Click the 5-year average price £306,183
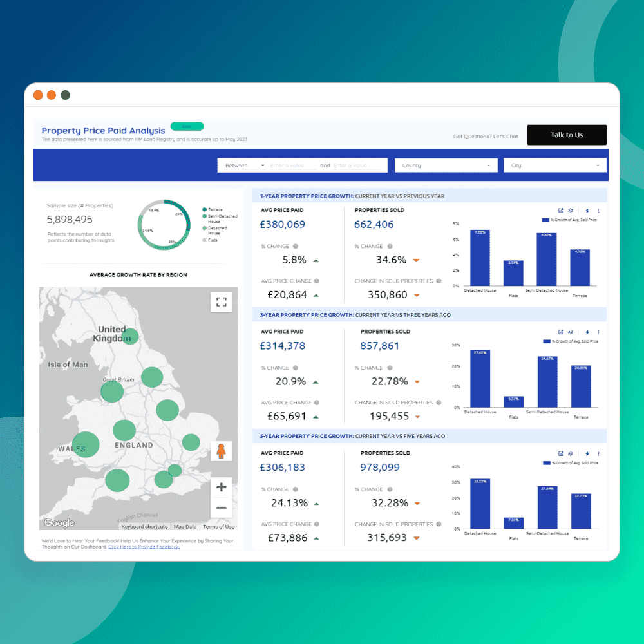This screenshot has width=644, height=644. 283,468
